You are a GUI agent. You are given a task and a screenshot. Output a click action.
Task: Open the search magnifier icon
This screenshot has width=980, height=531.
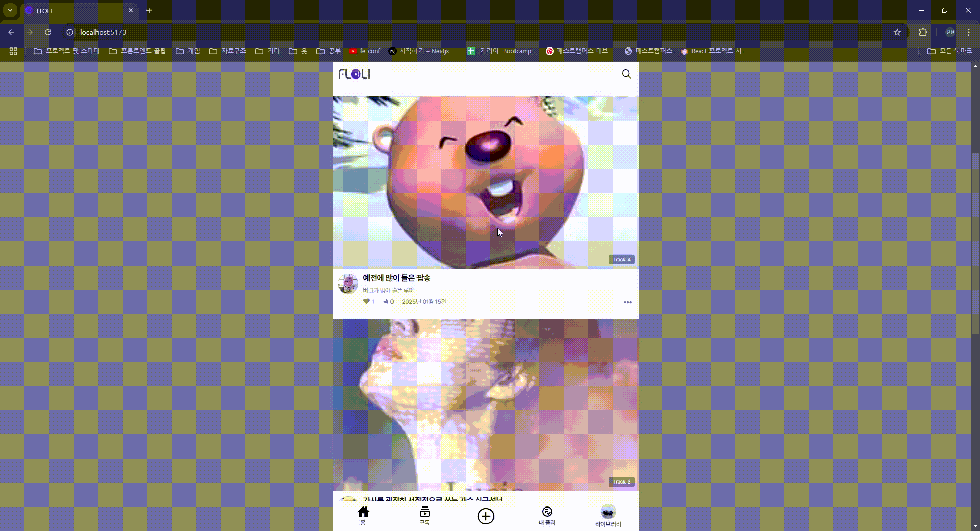click(626, 74)
